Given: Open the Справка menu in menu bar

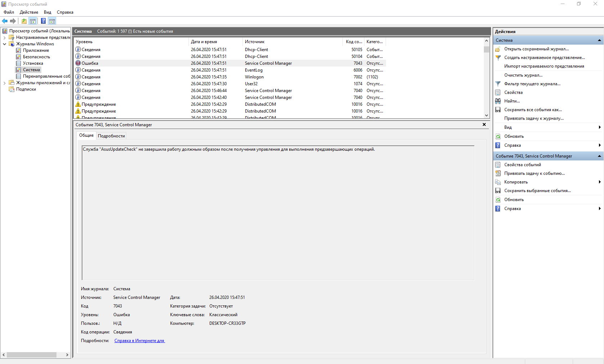Looking at the screenshot, I should coord(65,12).
